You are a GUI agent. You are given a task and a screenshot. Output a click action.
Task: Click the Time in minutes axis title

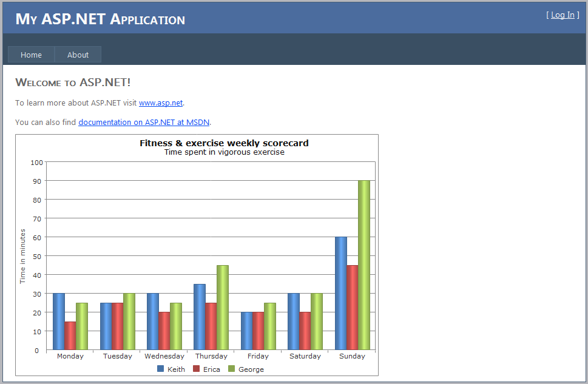pyautogui.click(x=23, y=256)
